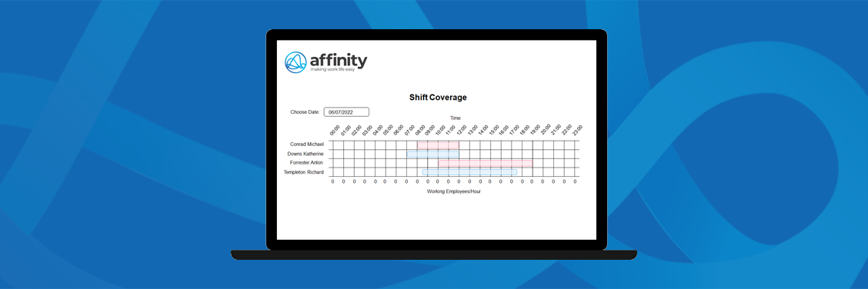Screen dimensions: 868x289
Task: Click the 08:00 time column header
Action: coord(419,131)
